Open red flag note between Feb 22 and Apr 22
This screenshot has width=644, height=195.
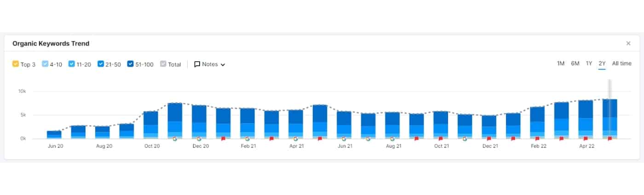pyautogui.click(x=561, y=138)
